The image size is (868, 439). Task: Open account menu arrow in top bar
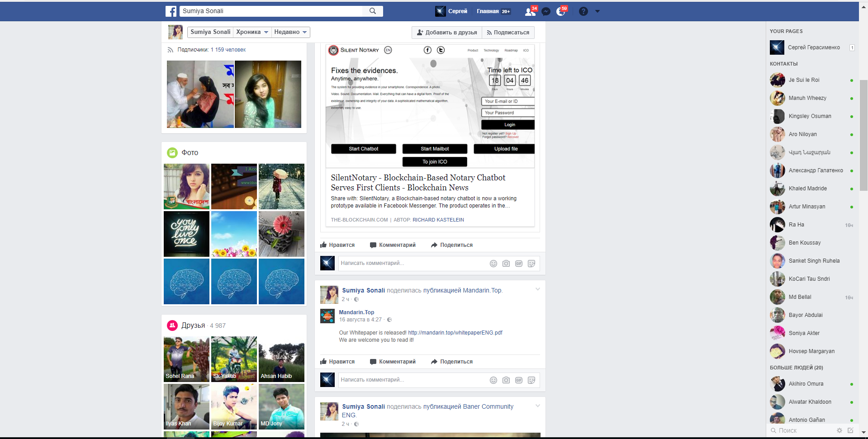[x=597, y=11]
